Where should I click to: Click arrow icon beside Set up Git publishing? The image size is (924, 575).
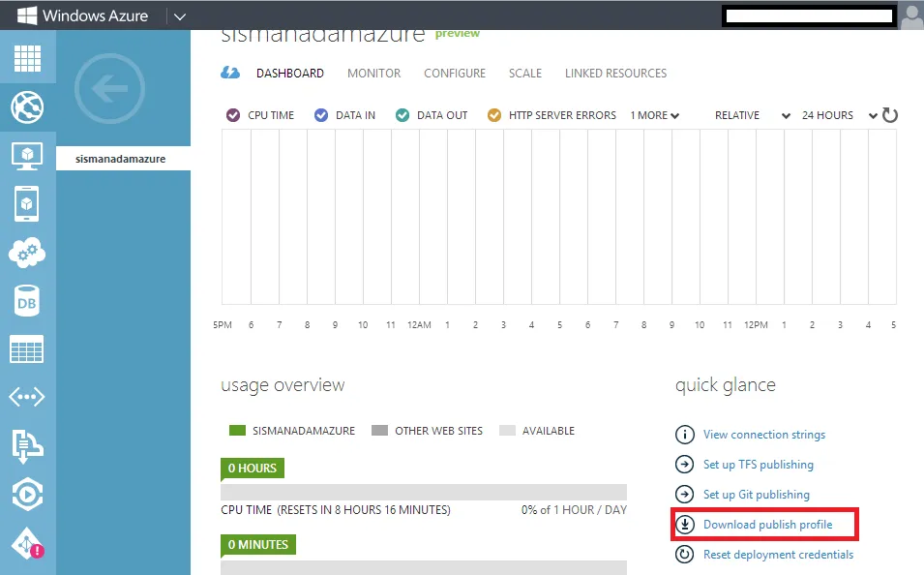point(684,495)
